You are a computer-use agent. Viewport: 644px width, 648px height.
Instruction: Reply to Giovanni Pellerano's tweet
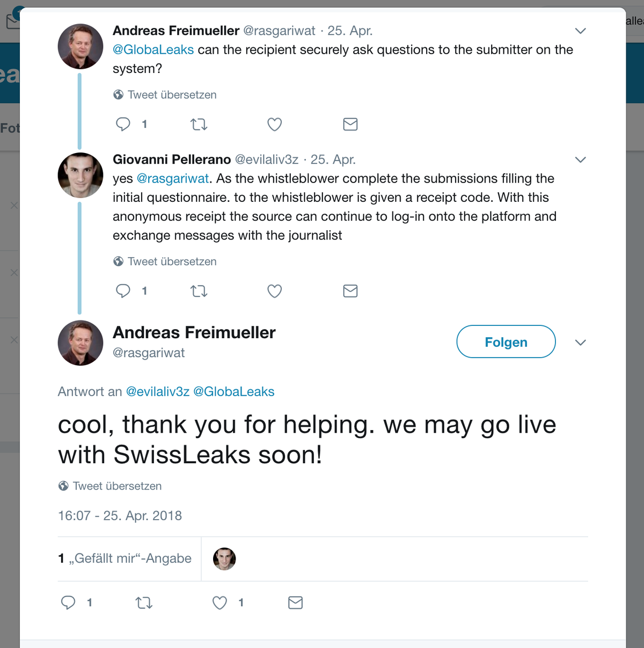[123, 291]
